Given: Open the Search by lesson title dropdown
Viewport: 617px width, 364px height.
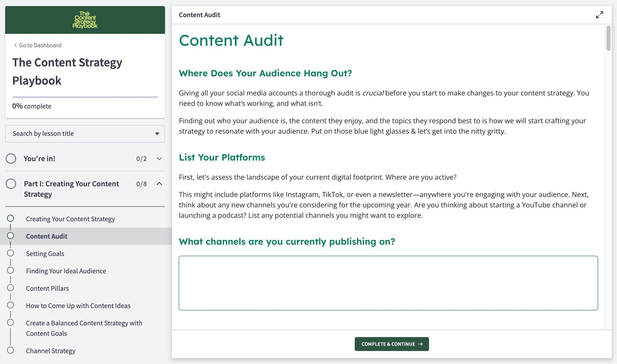Looking at the screenshot, I should pos(85,134).
